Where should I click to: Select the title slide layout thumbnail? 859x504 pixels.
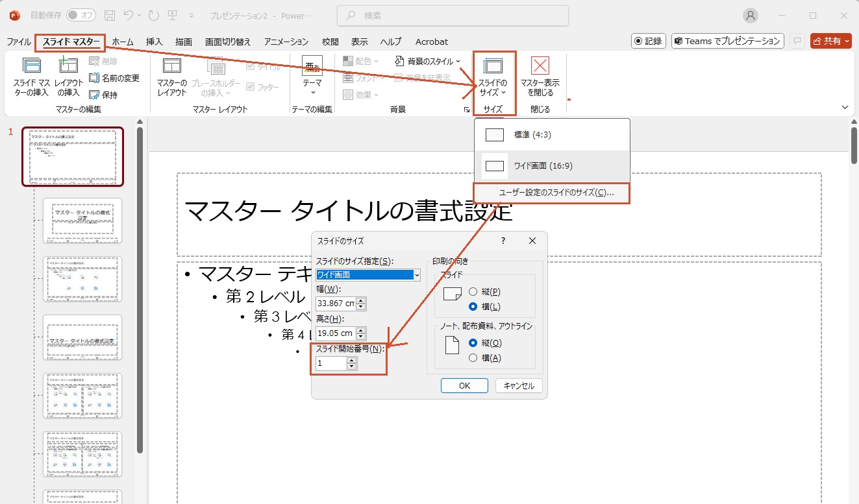coord(82,221)
